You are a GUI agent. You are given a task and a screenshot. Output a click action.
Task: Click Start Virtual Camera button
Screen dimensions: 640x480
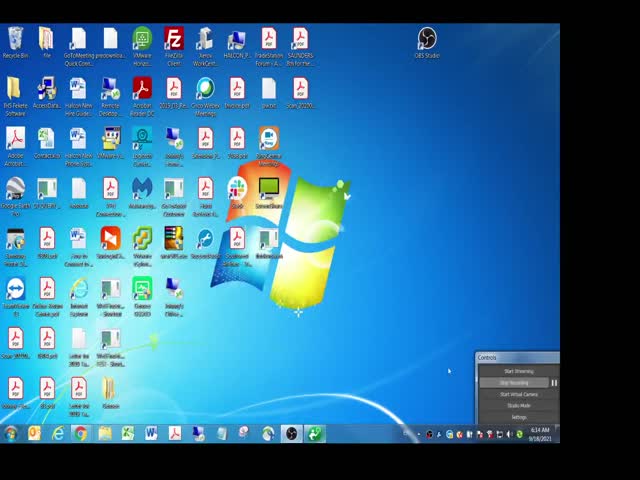coord(518,394)
